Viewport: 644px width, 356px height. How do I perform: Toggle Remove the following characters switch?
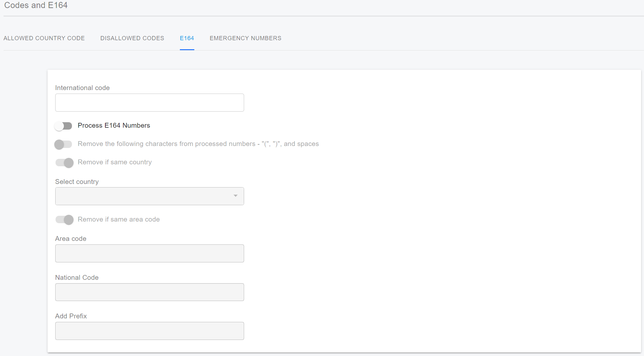(63, 144)
